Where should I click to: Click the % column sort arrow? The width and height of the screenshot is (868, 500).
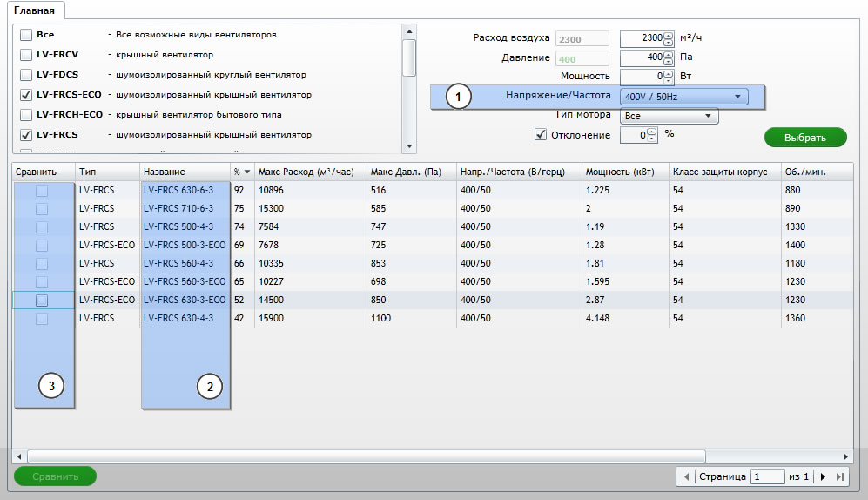[246, 172]
